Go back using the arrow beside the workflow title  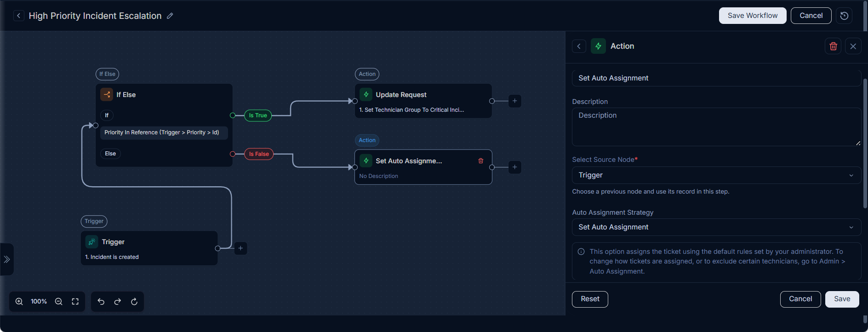(x=18, y=16)
